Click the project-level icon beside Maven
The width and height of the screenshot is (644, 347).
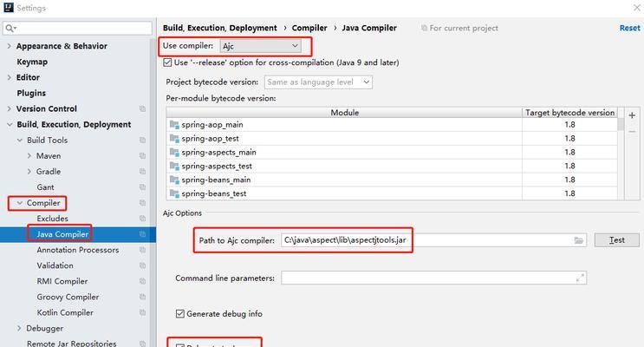point(142,156)
